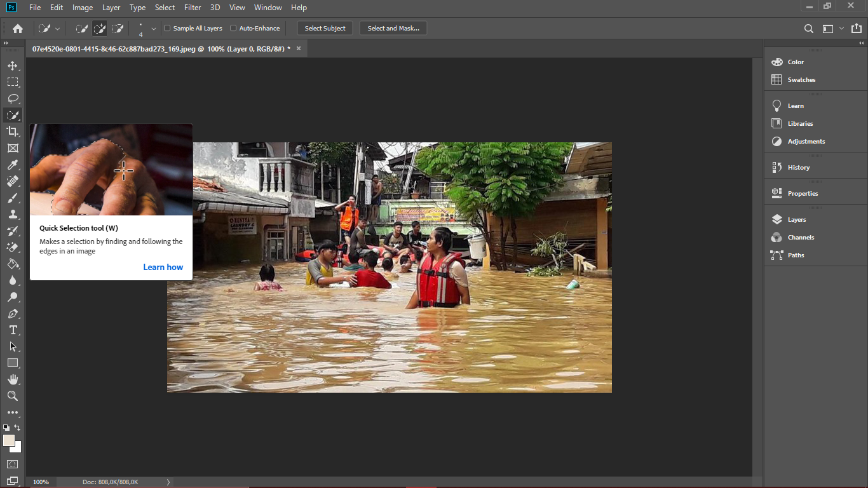
Task: Toggle Quick Mask mode
Action: coord(13,464)
